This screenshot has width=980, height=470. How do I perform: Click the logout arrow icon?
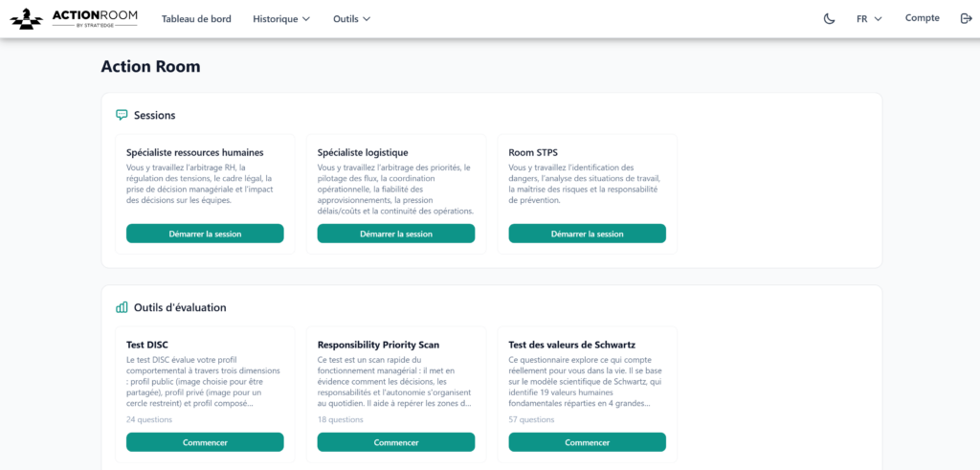965,18
